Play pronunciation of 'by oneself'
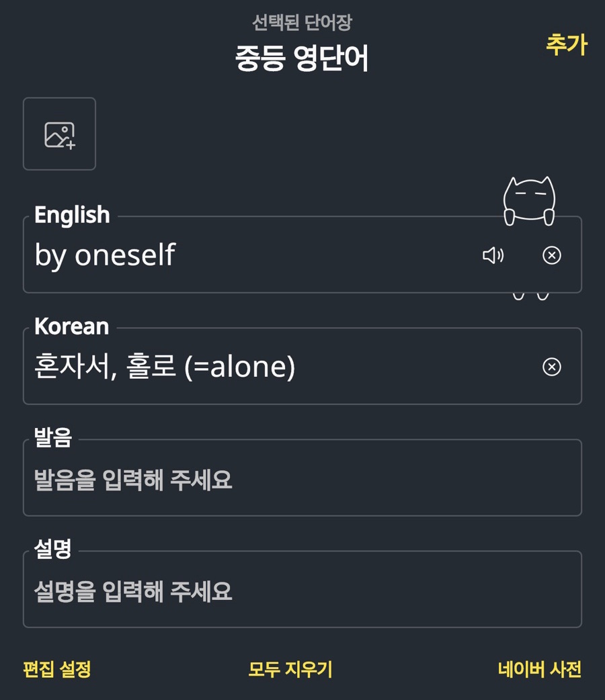605x700 pixels. pos(493,255)
